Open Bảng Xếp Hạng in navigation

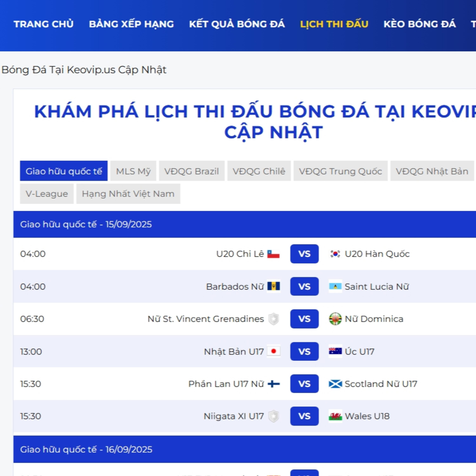[x=131, y=24]
